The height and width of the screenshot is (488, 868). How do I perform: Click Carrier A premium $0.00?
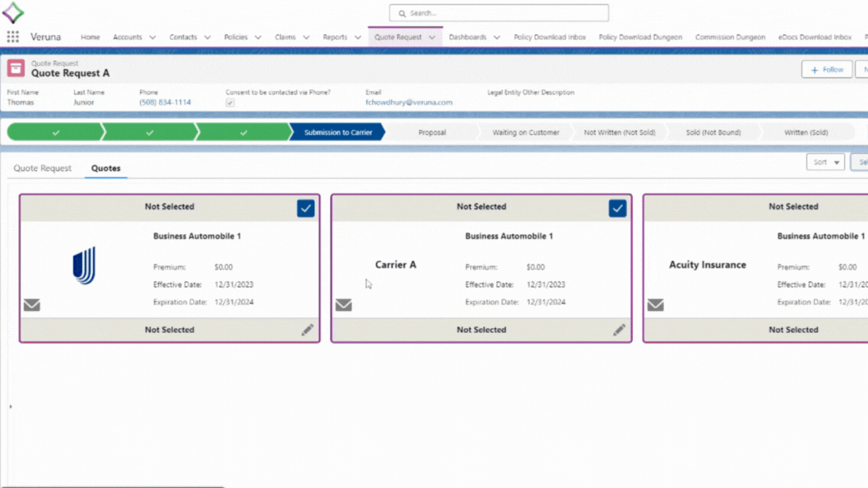(535, 267)
